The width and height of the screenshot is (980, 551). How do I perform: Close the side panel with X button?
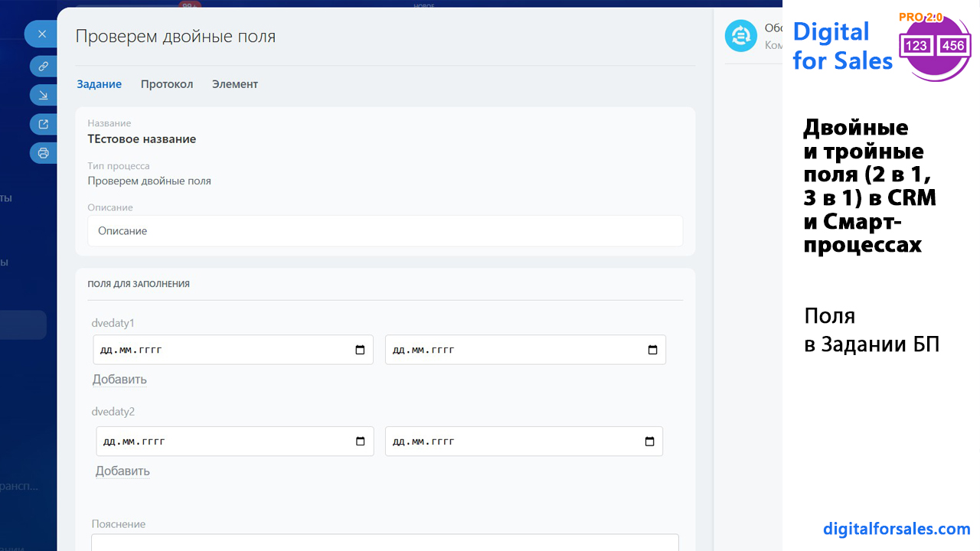tap(42, 34)
